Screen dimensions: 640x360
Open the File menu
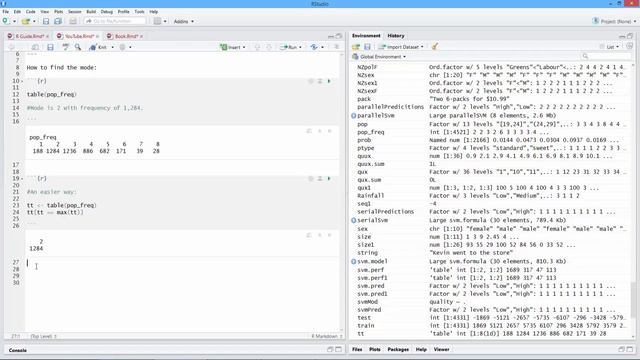point(6,12)
